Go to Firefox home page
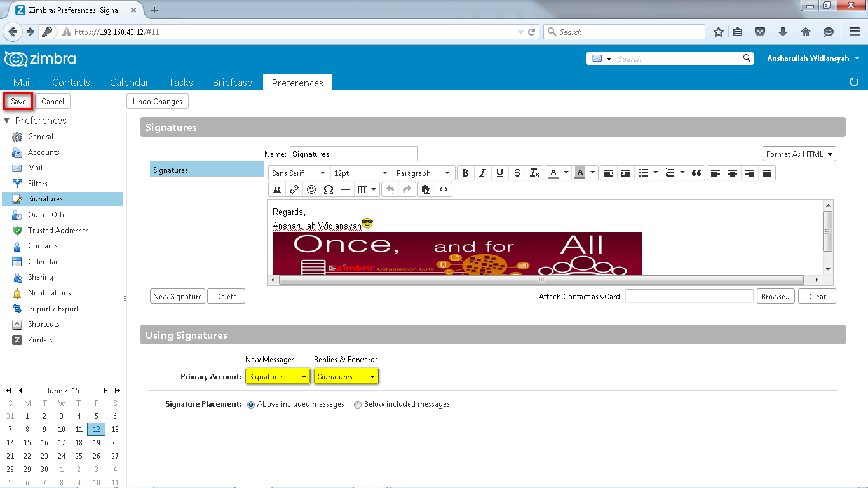 (806, 32)
